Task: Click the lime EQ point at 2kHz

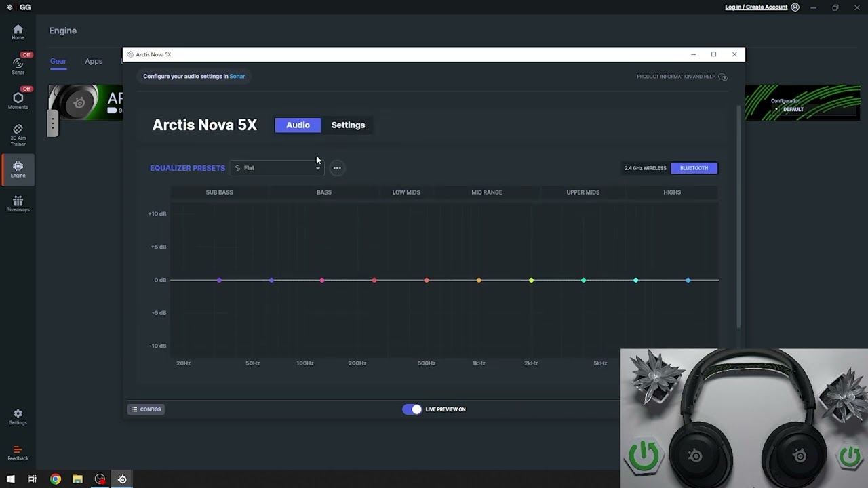Action: tap(531, 280)
